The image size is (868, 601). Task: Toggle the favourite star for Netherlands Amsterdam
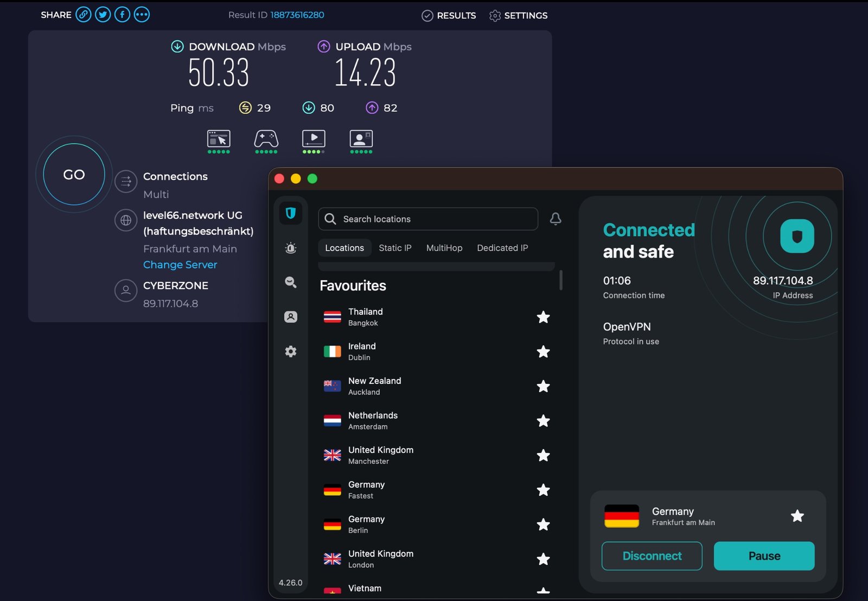pyautogui.click(x=543, y=421)
